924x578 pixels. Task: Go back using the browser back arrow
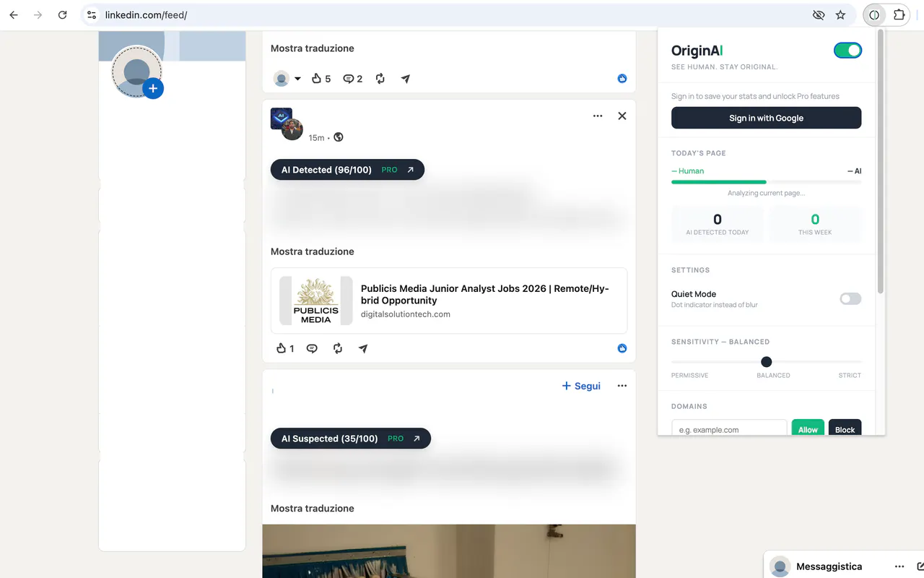tap(14, 14)
